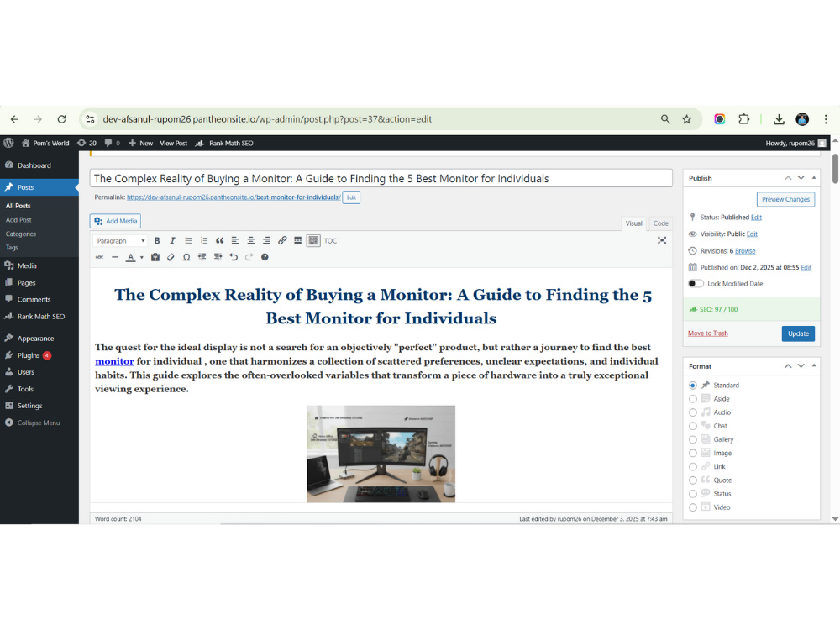Open text color picker dropdown arrow
Image resolution: width=840 pixels, height=630 pixels.
tap(141, 257)
